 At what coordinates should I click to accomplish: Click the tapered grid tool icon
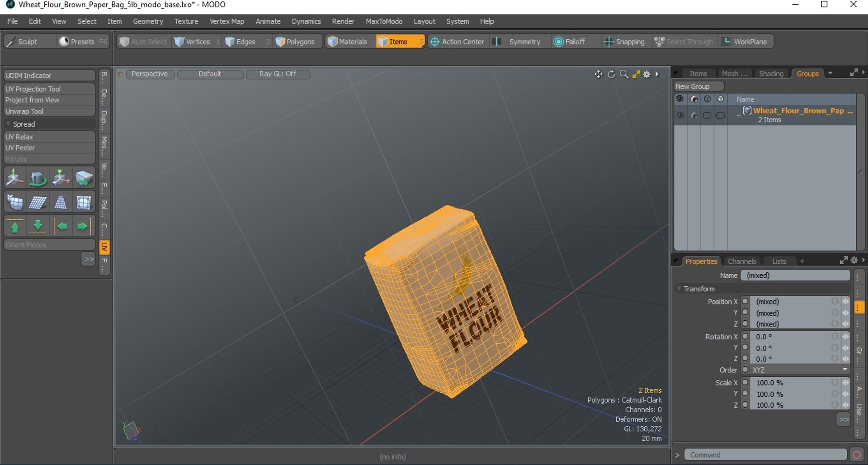pyautogui.click(x=61, y=202)
